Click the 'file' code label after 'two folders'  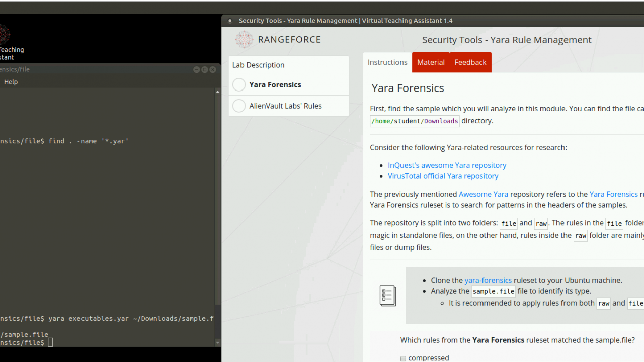tap(509, 223)
